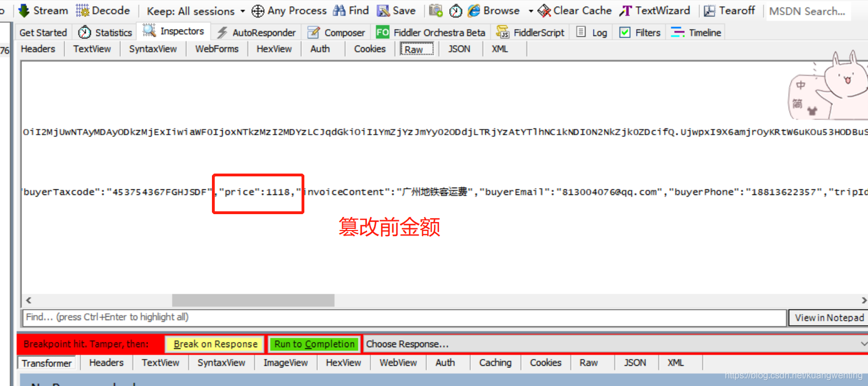Image resolution: width=868 pixels, height=386 pixels.
Task: Expand the Browse dropdown arrow
Action: coord(530,11)
